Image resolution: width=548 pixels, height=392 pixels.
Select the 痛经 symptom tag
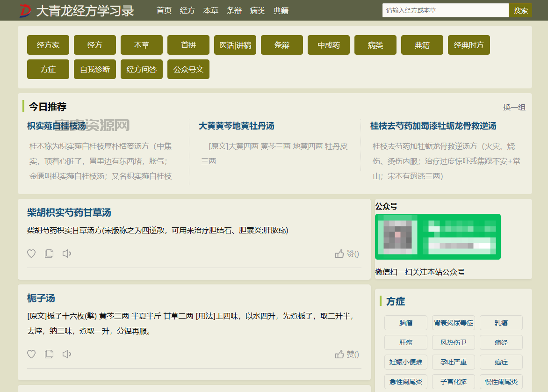tap(501, 342)
